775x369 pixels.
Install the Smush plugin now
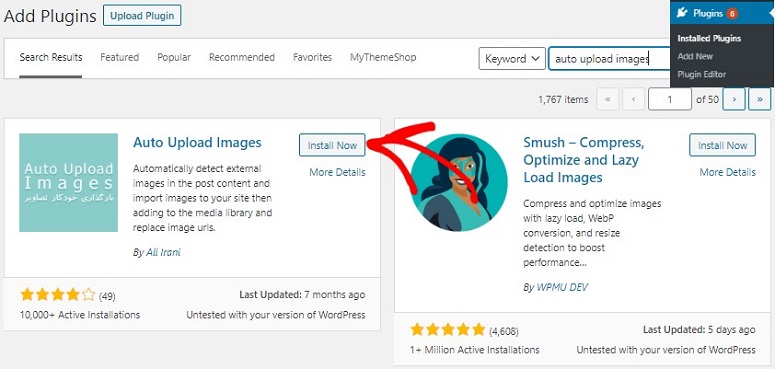(722, 145)
